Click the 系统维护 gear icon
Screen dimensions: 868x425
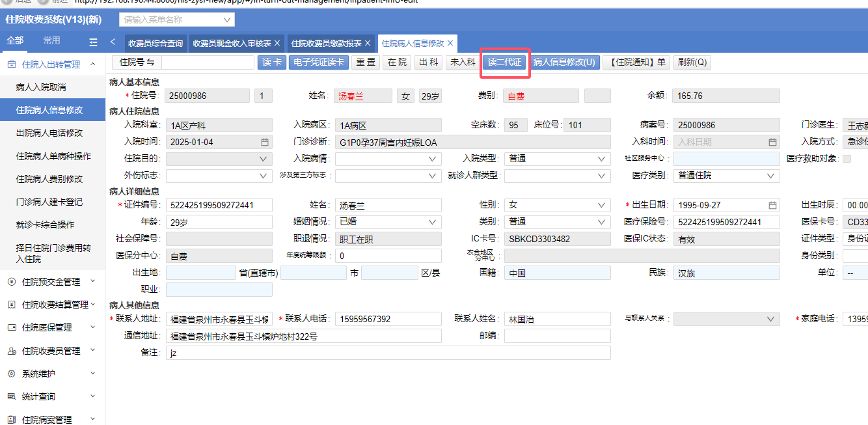(12, 374)
